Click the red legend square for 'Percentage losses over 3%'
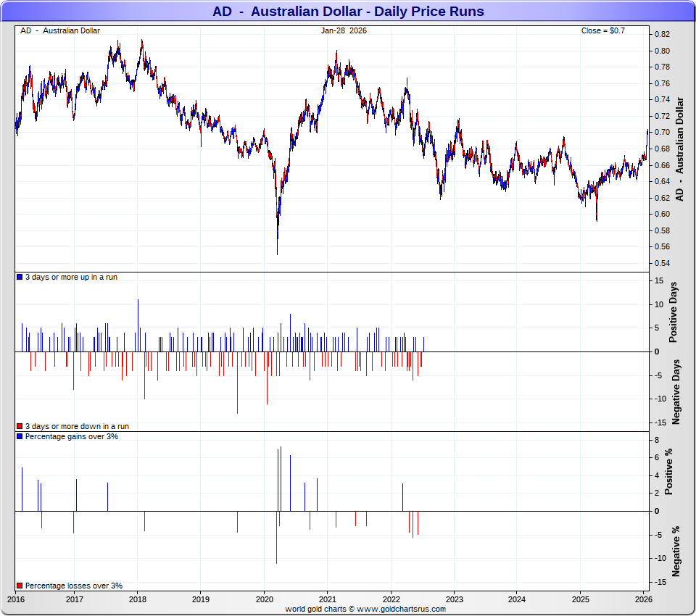The image size is (696, 616). 20,586
